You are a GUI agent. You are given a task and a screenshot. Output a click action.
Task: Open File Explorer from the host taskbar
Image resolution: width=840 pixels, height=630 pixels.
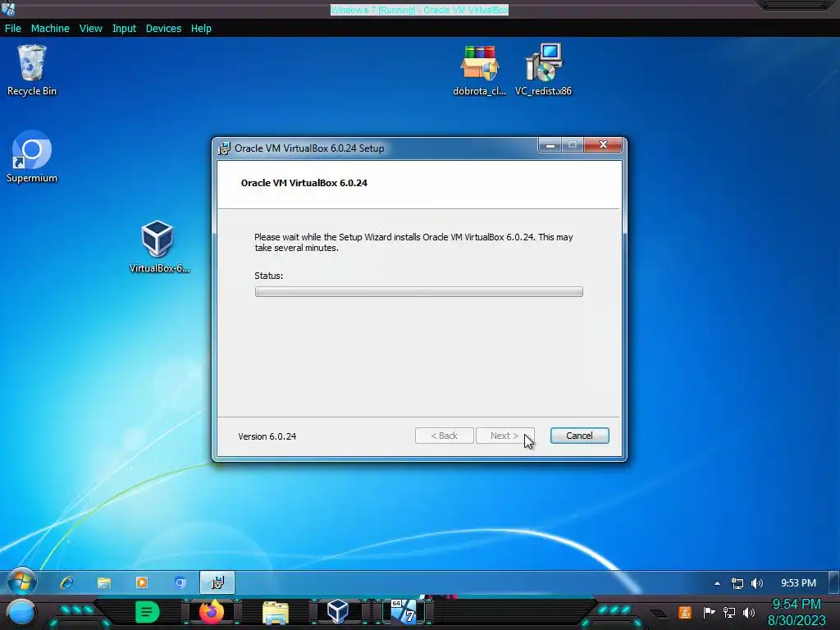click(x=276, y=613)
